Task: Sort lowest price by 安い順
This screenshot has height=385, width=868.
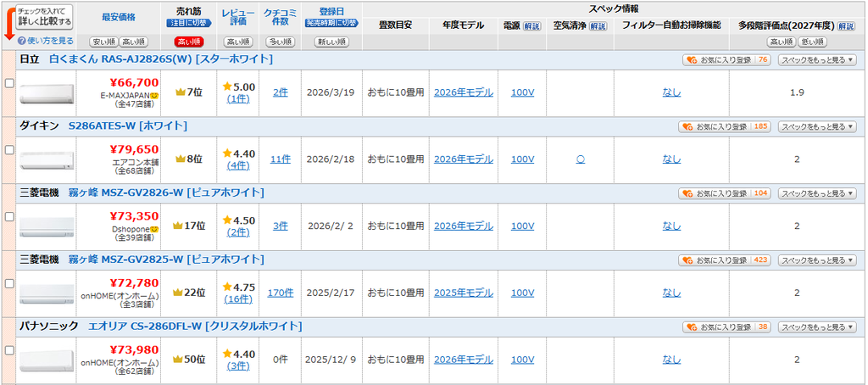Action: click(x=103, y=42)
